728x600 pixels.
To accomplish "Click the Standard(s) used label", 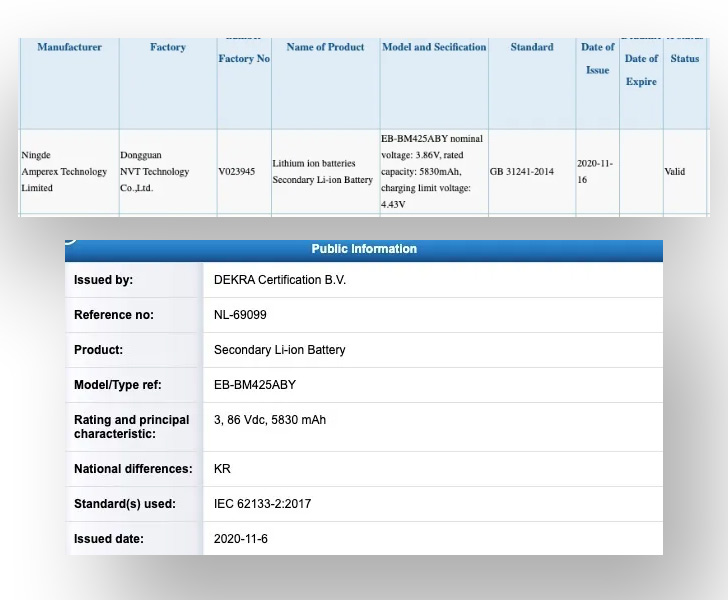I will click(125, 504).
